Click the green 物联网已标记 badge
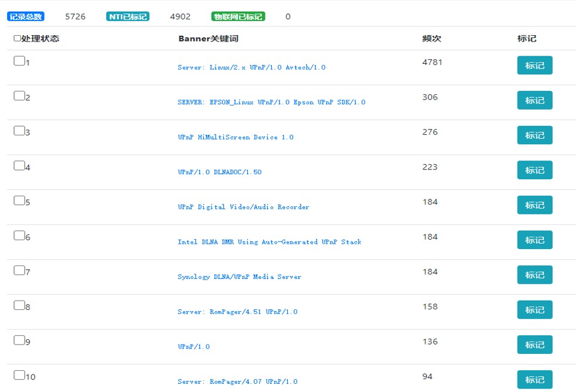 238,16
